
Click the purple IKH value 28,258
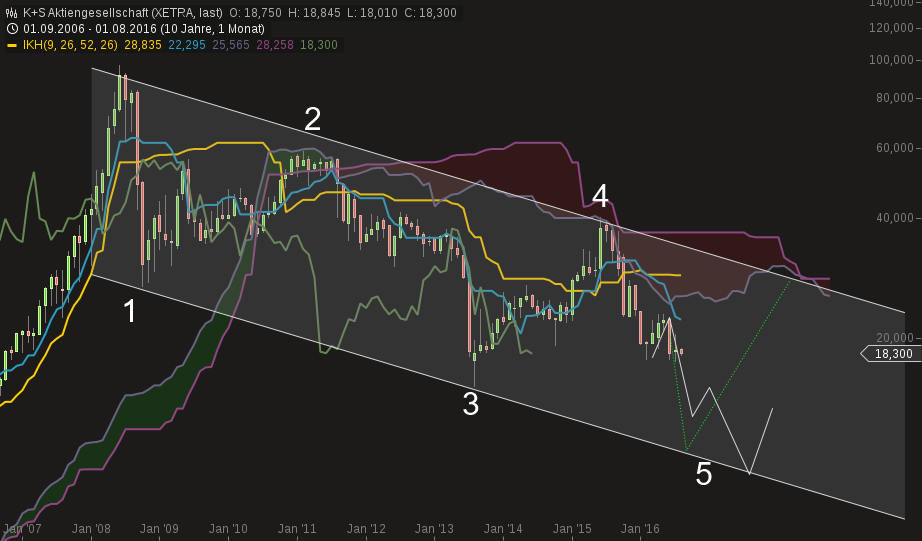[275, 45]
